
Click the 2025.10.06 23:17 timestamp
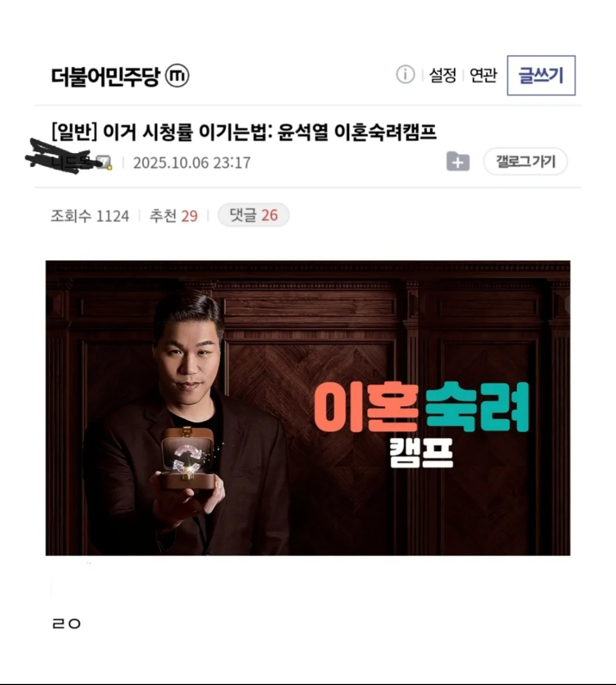click(192, 163)
